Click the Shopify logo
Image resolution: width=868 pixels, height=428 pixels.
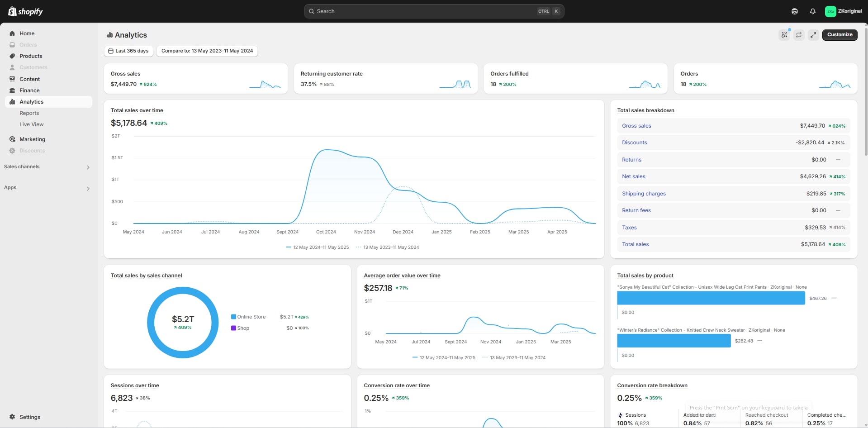click(x=25, y=11)
